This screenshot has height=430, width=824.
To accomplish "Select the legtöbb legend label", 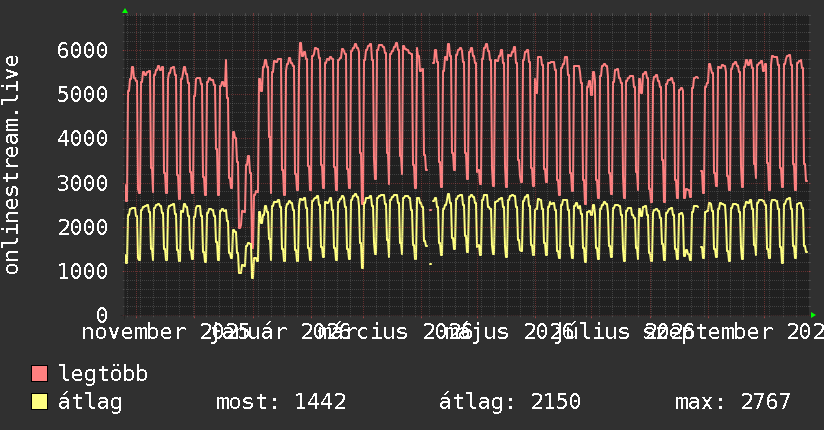I will 103,374.
